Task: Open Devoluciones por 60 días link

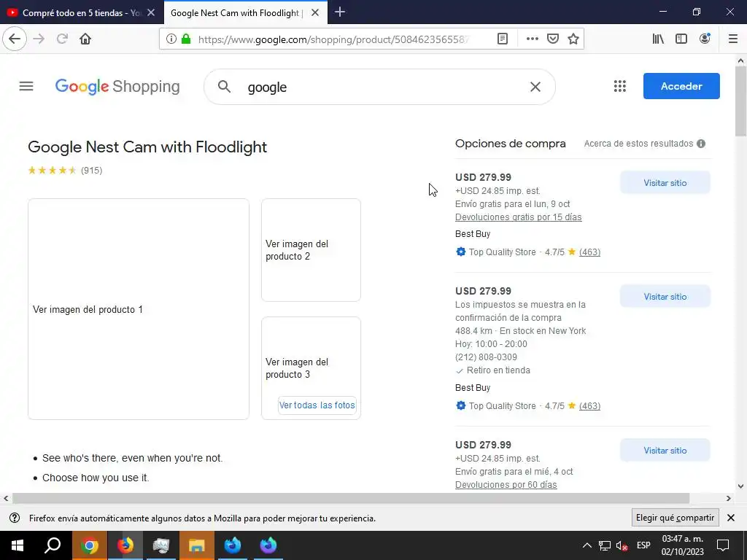Action: 506,485
